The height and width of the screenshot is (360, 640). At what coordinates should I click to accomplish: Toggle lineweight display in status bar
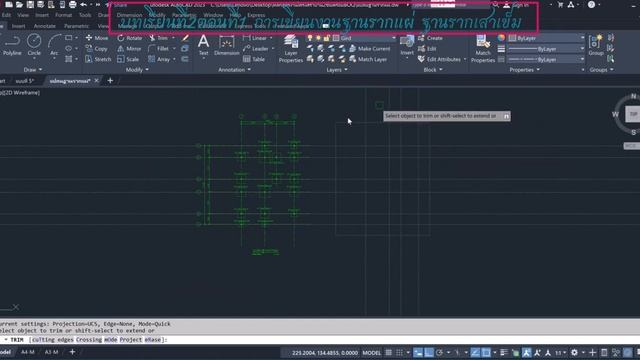point(504,353)
